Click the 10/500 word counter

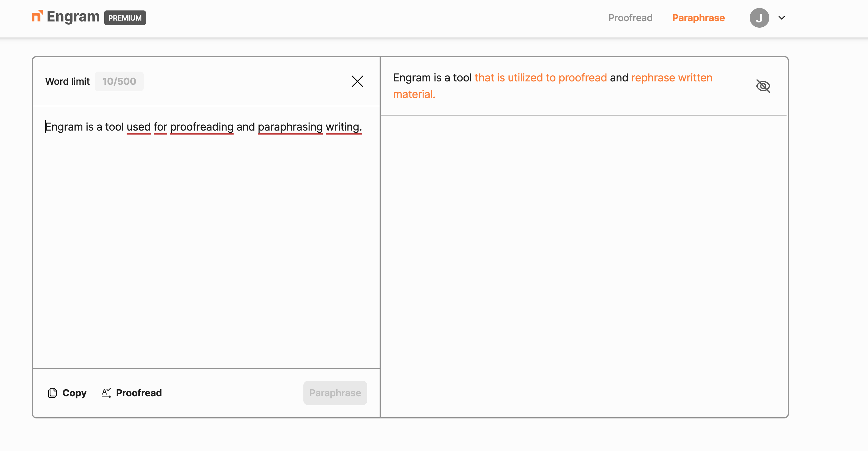click(119, 81)
